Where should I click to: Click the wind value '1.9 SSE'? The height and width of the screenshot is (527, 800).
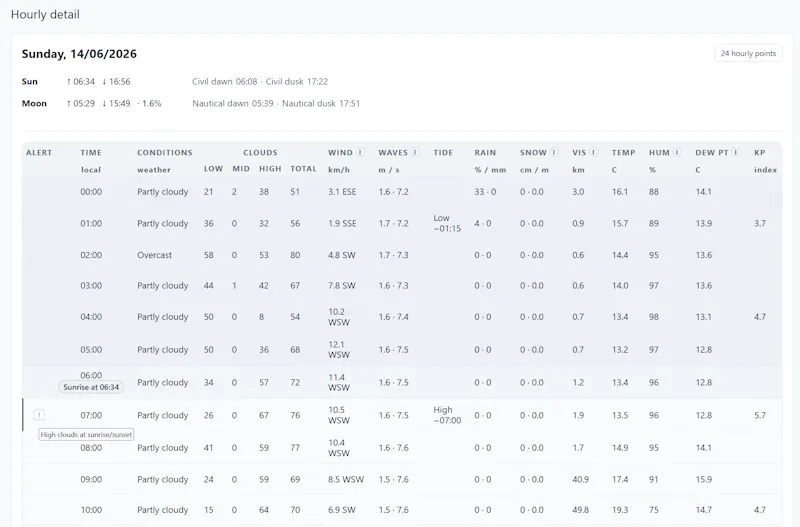tap(342, 223)
